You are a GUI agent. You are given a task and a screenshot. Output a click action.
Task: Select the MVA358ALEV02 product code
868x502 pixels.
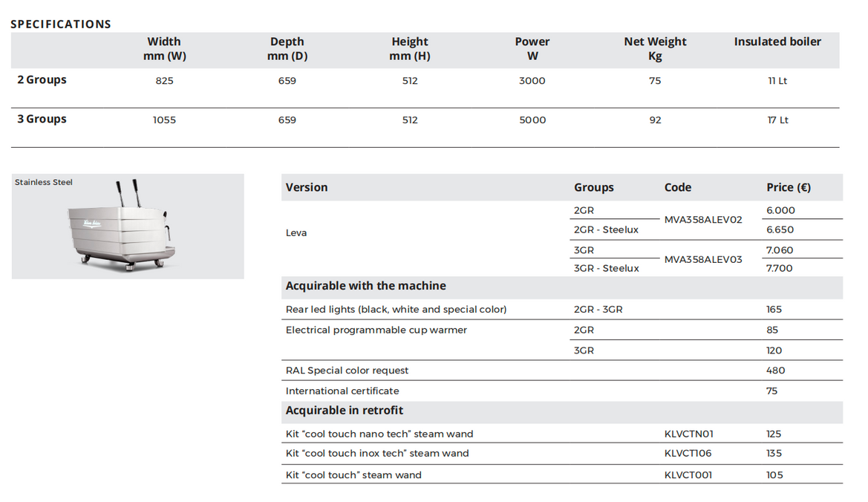703,220
